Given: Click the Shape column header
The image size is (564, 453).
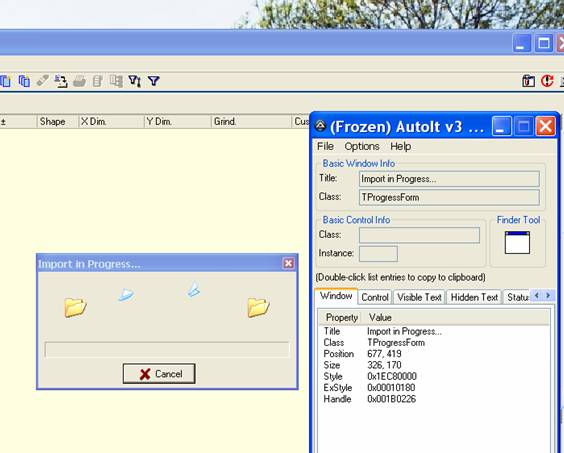Looking at the screenshot, I should pyautogui.click(x=58, y=122).
